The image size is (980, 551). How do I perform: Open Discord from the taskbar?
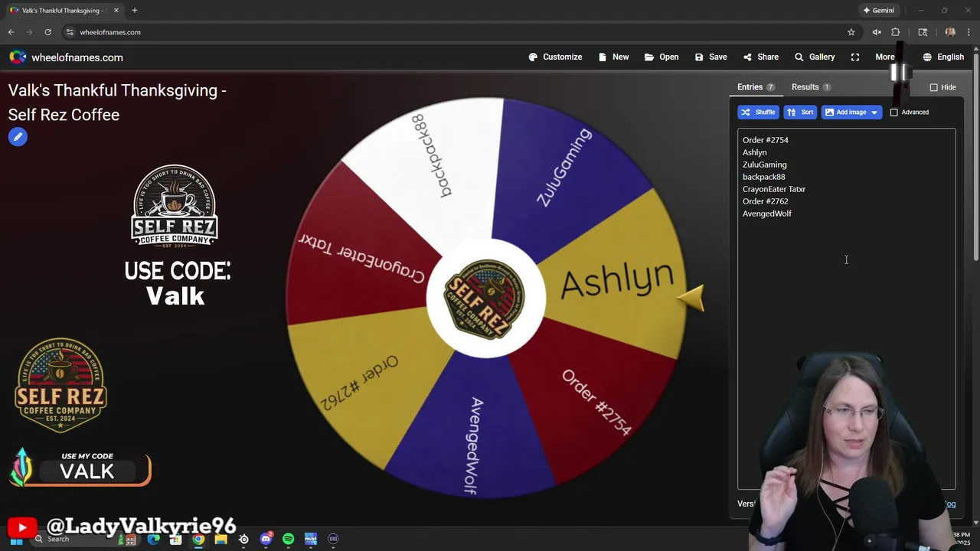[266, 540]
